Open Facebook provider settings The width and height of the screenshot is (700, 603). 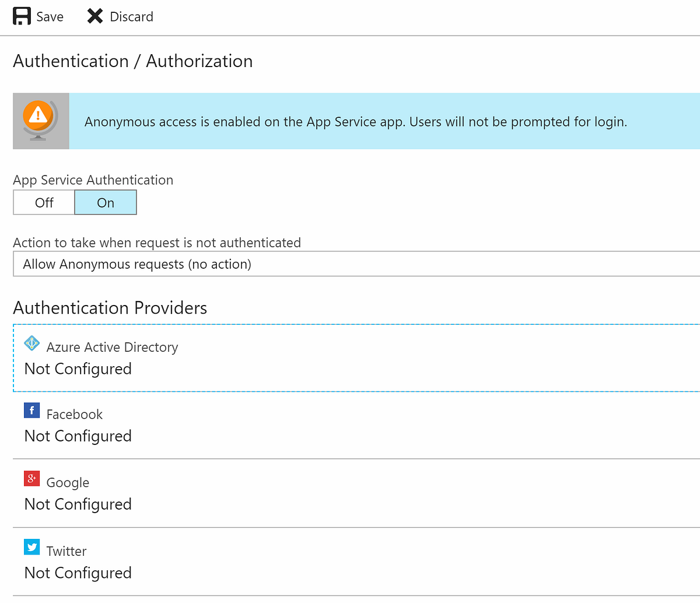[x=233, y=425]
